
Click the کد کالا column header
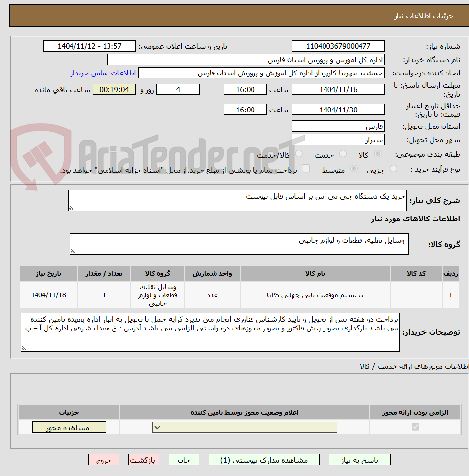point(416,274)
